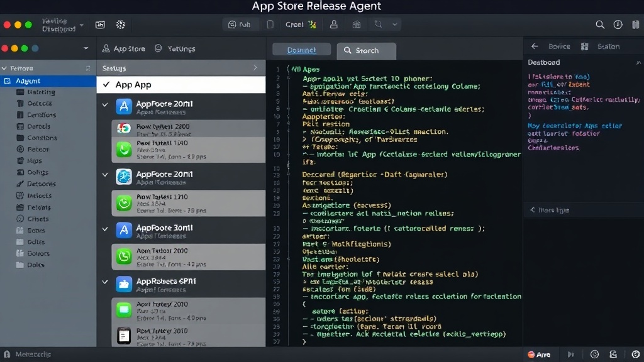This screenshot has width=644, height=362.
Task: Click the split panel icon at toolbar's far right
Action: point(635,25)
